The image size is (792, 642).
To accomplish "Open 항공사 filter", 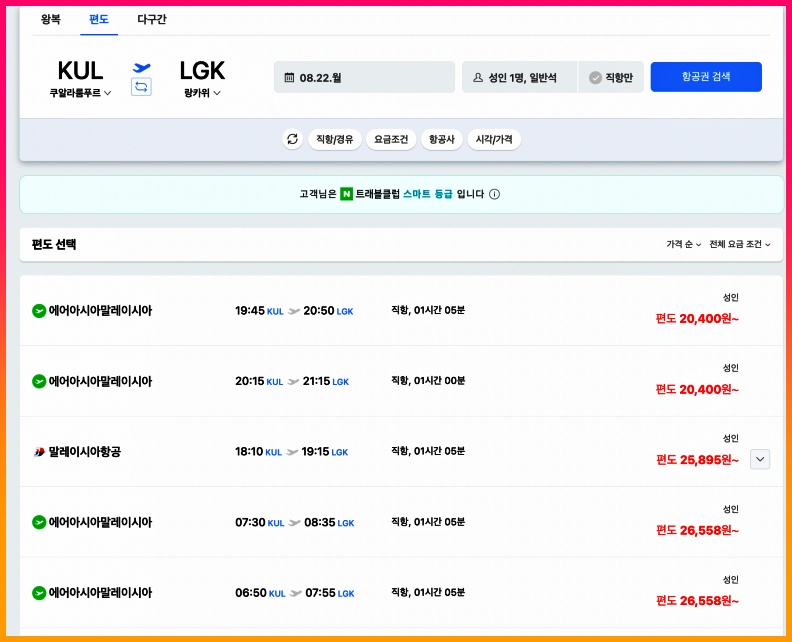I will (441, 139).
